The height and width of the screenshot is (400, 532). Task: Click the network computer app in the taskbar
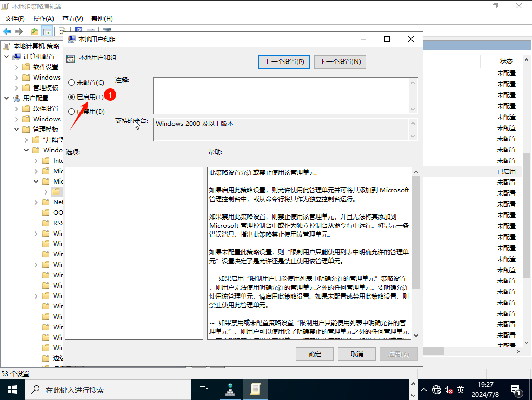[230, 390]
